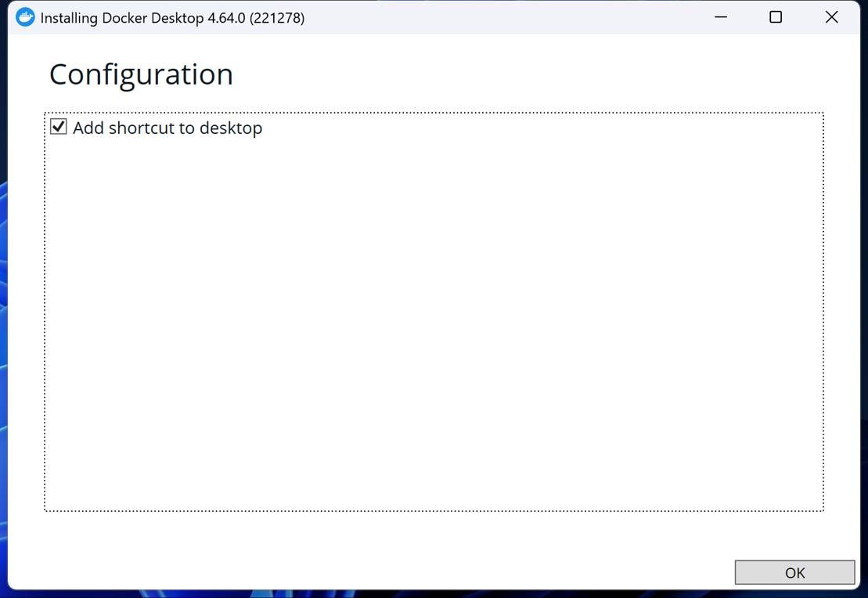Uncheck the Add shortcut to desktop checkbox

(x=59, y=127)
